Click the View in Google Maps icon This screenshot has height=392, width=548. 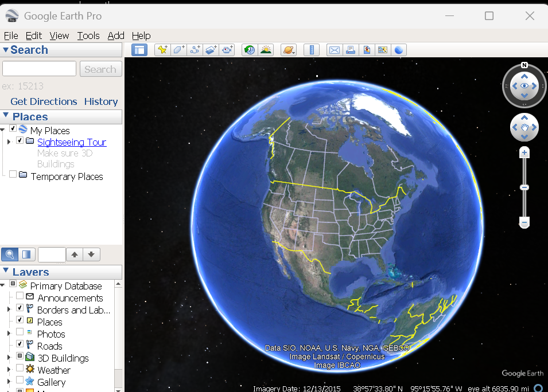tap(383, 50)
